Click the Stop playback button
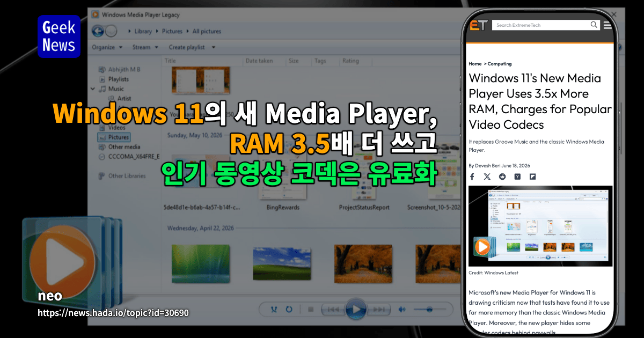This screenshot has width=644, height=338. click(310, 310)
